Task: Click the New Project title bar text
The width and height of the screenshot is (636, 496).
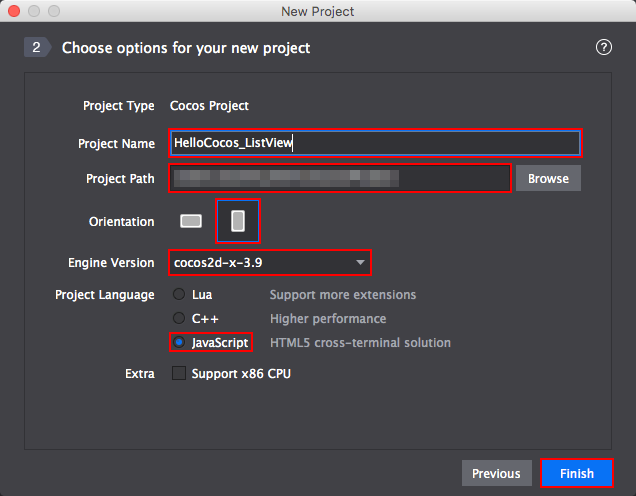Action: pos(318,11)
